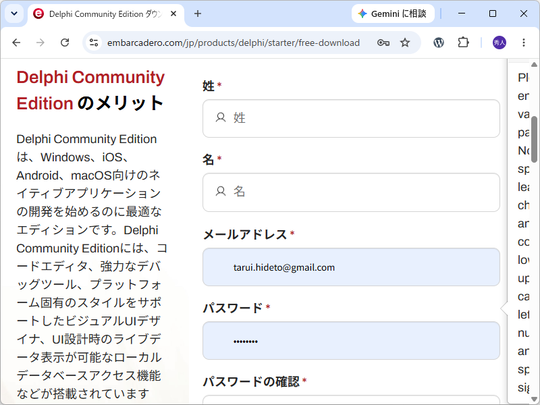Click the page vertical scrollbar thumb
540x405 pixels.
pos(534,139)
